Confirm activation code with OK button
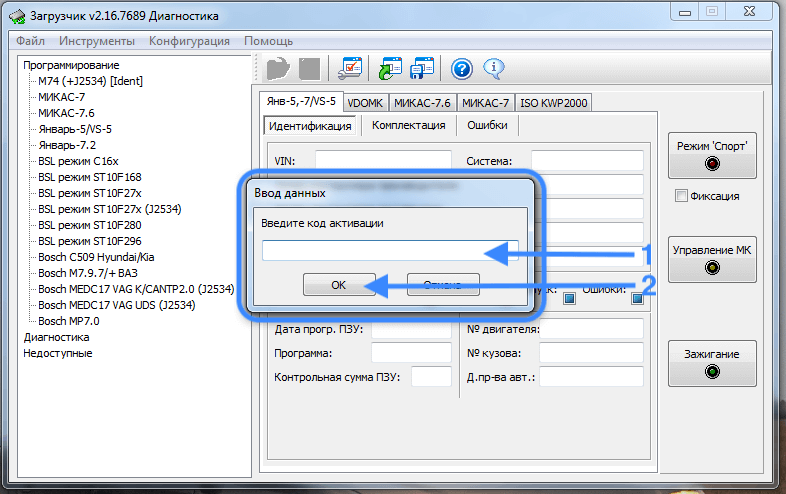786x494 pixels. [x=339, y=285]
